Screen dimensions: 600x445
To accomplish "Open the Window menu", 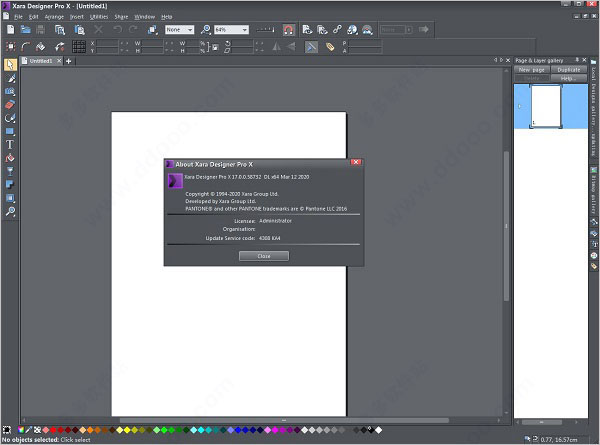I will coord(144,17).
